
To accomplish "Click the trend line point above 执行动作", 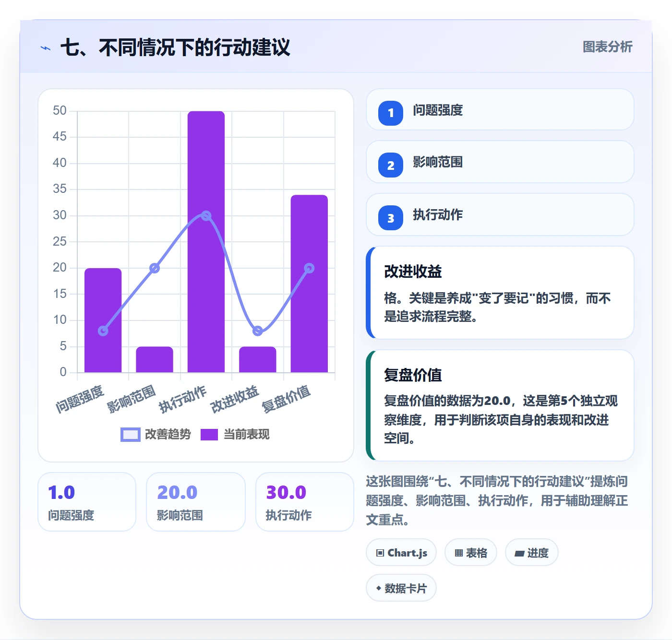I will 206,216.
